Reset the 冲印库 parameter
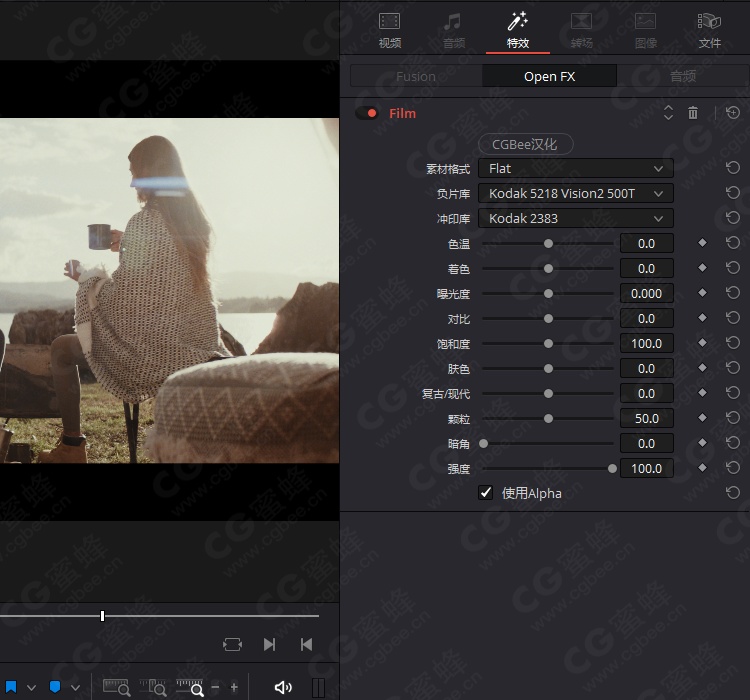Viewport: 750px width, 700px height. tap(733, 218)
